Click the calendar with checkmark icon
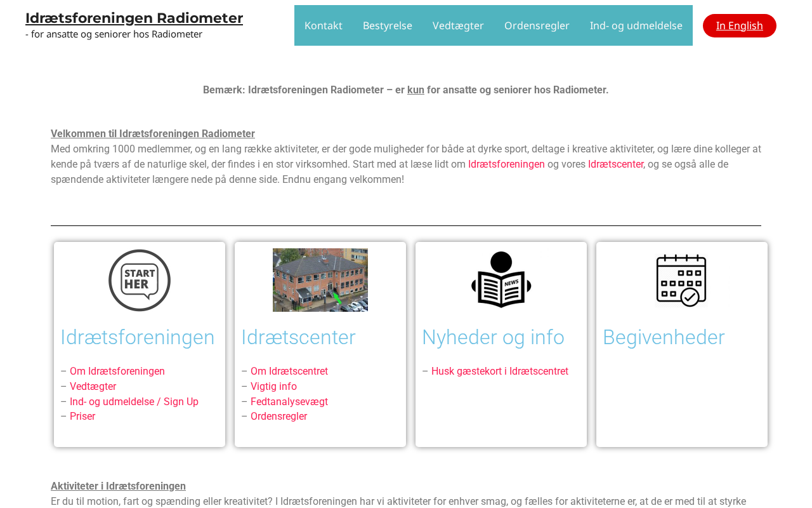Viewport: 812px width, 508px height. coord(681,280)
